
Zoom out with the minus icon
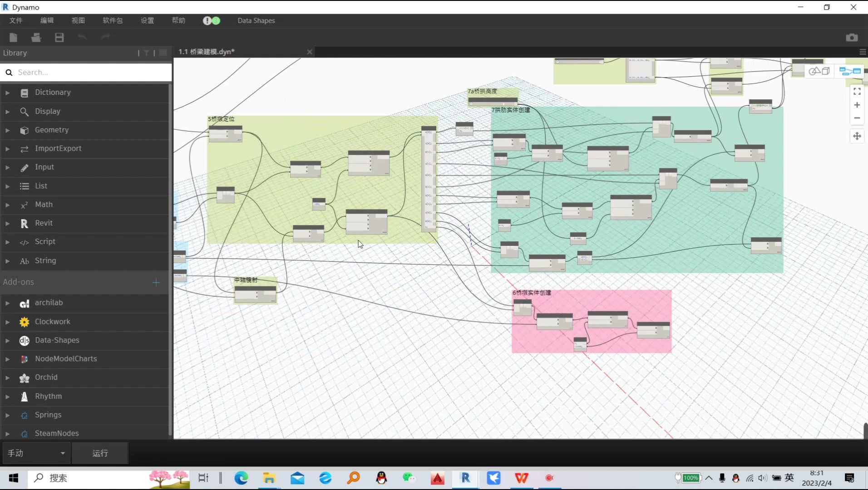(857, 118)
